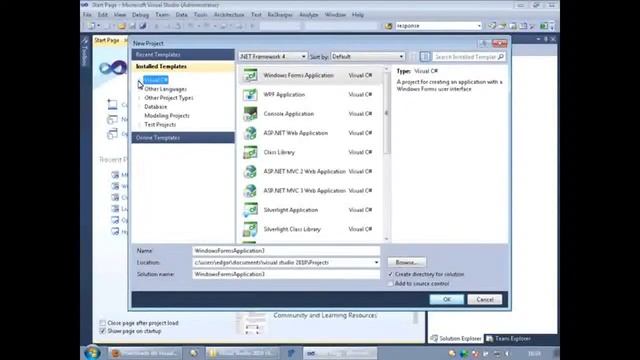Select Windows Forms Application template icon
Screen dimensions: 640x360
pos(250,76)
